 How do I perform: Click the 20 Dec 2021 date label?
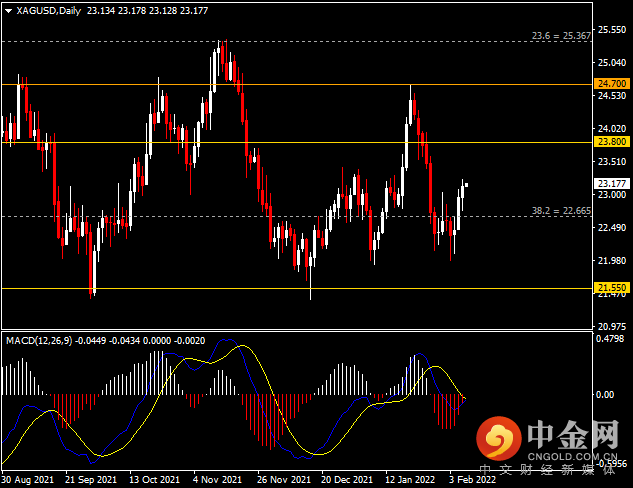(347, 480)
